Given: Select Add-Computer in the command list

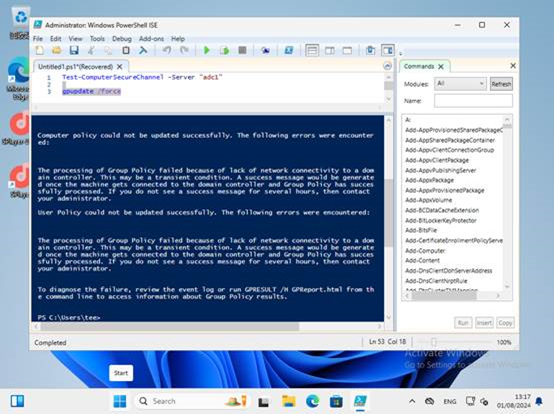Looking at the screenshot, I should click(425, 250).
